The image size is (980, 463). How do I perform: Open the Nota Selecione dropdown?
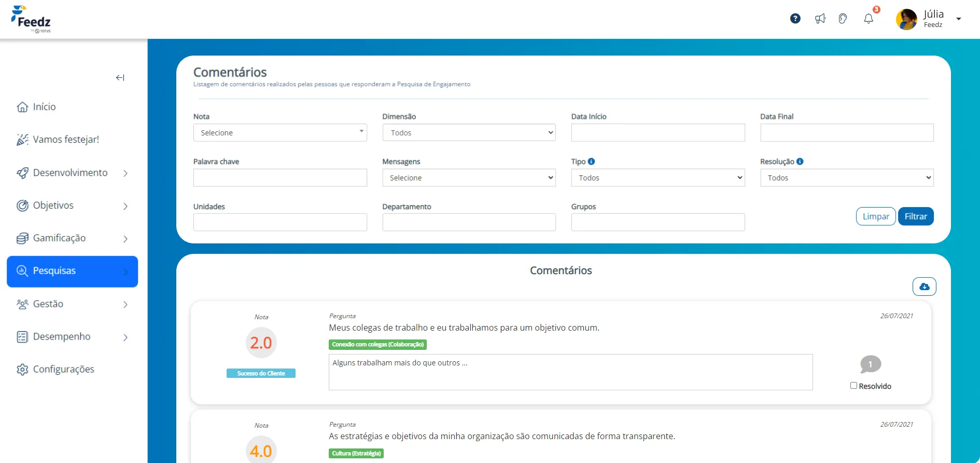point(280,132)
